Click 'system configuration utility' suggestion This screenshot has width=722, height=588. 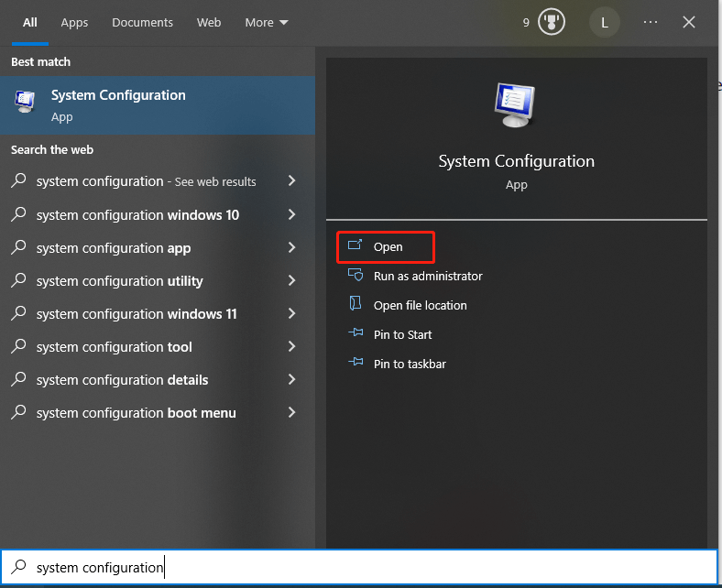(x=120, y=281)
